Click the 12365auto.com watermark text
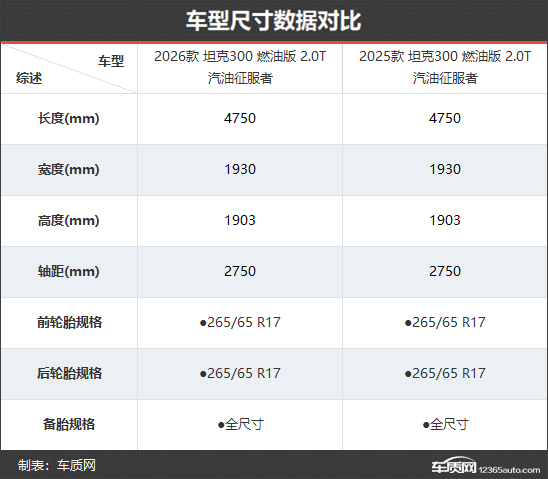This screenshot has width=548, height=479. (x=509, y=470)
